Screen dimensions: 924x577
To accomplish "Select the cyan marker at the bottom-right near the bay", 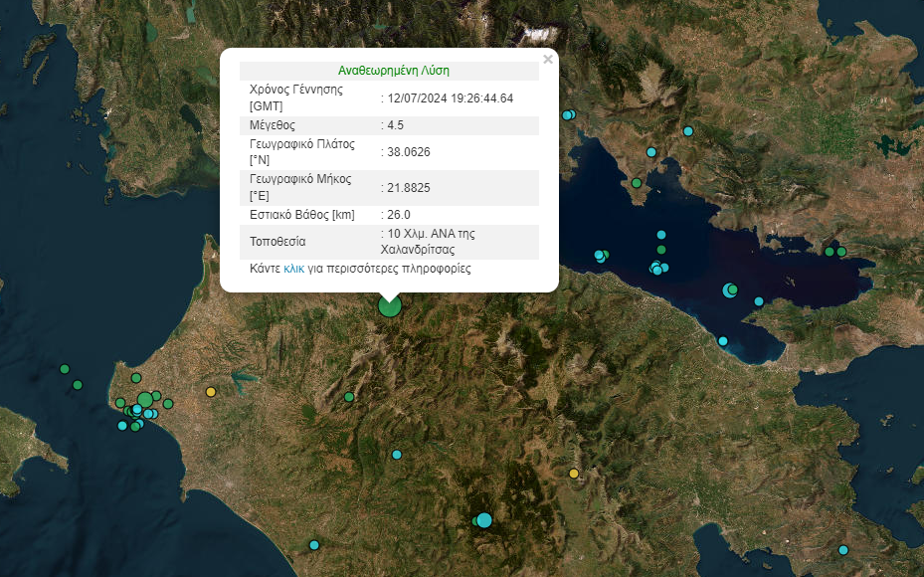I will click(x=843, y=550).
